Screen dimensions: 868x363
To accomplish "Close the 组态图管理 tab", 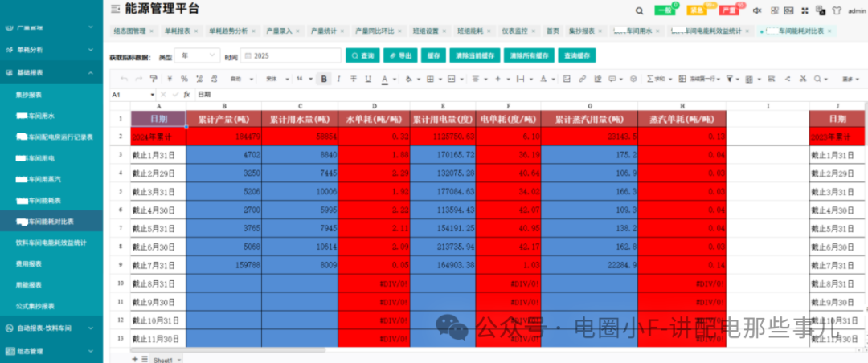I will point(151,31).
